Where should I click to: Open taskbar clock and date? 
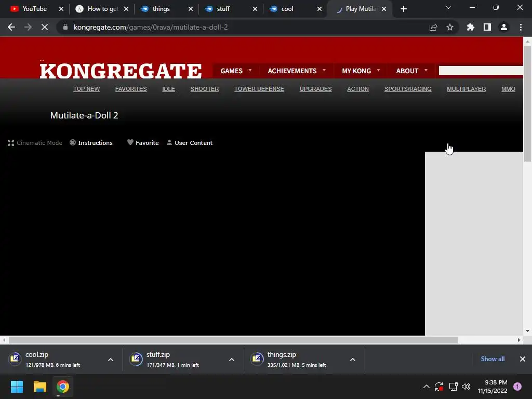tap(493, 387)
